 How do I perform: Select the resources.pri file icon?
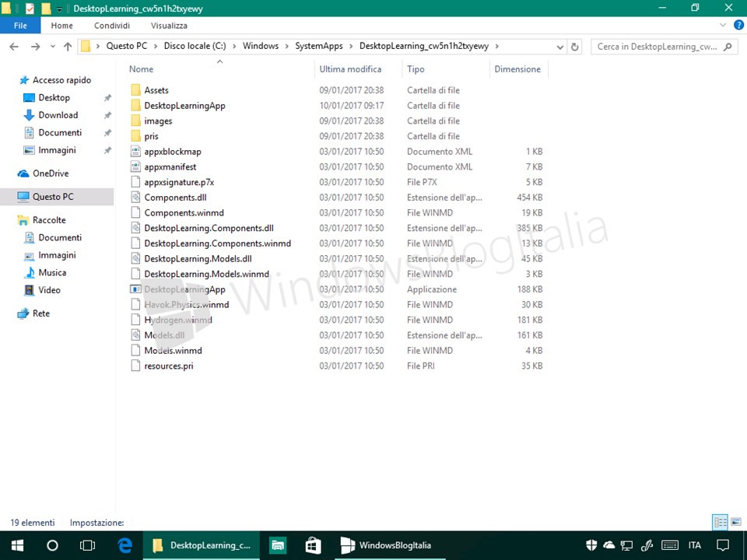click(x=135, y=366)
